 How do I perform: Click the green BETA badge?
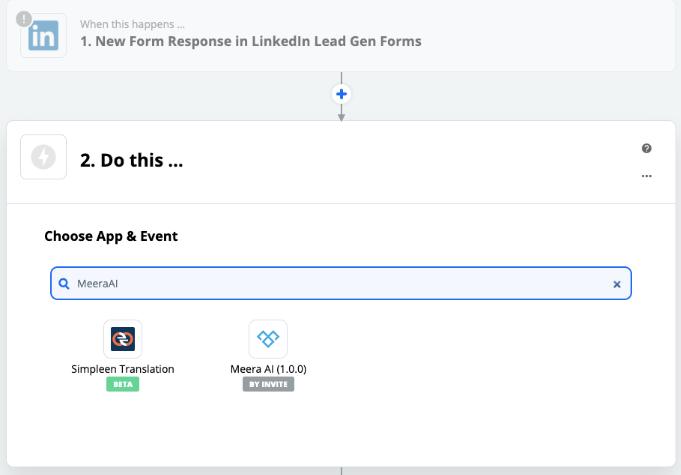point(122,384)
